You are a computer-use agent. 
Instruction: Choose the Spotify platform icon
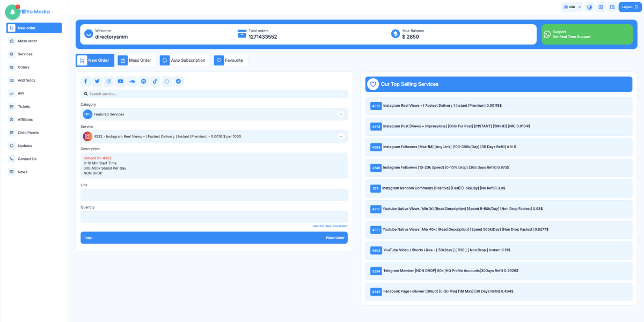pos(143,81)
